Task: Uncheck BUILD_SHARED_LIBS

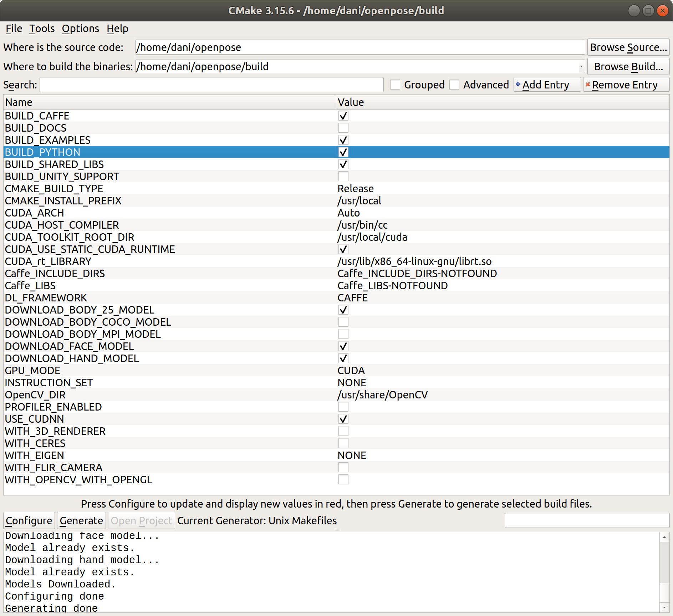Action: point(343,164)
